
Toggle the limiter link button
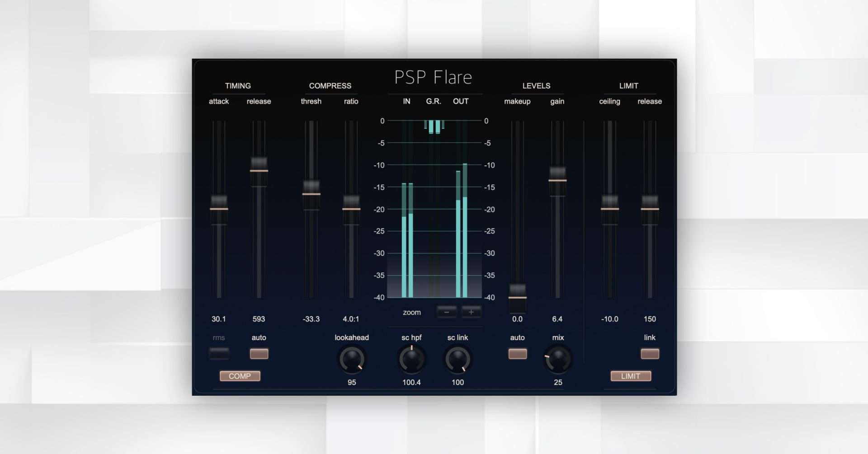coord(650,353)
